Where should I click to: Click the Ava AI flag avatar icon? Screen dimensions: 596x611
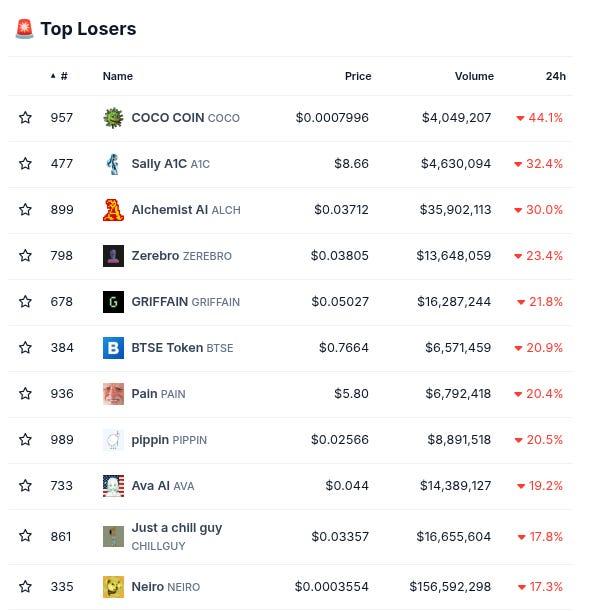113,486
